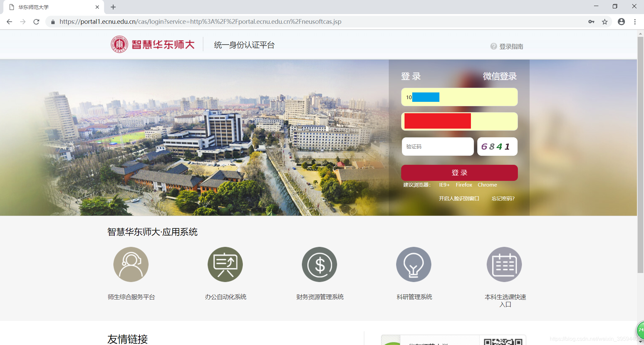Click the address bar URL

coord(200,22)
